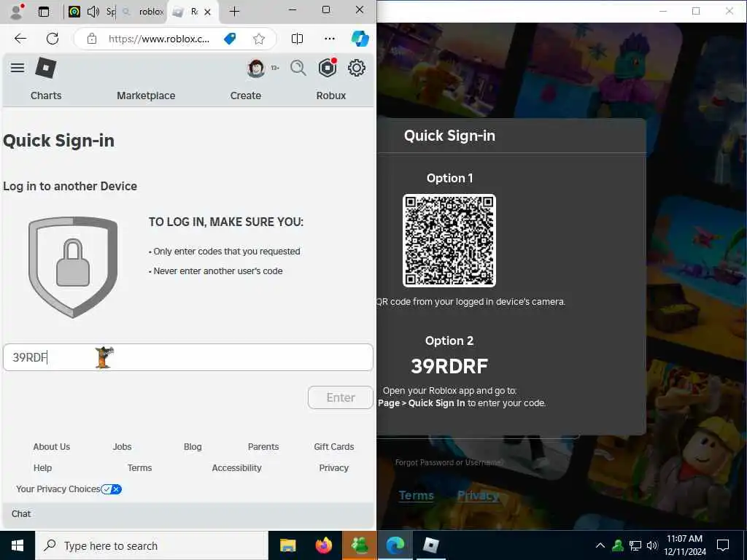The image size is (747, 560).
Task: Open the Blog footer link
Action: 193,447
